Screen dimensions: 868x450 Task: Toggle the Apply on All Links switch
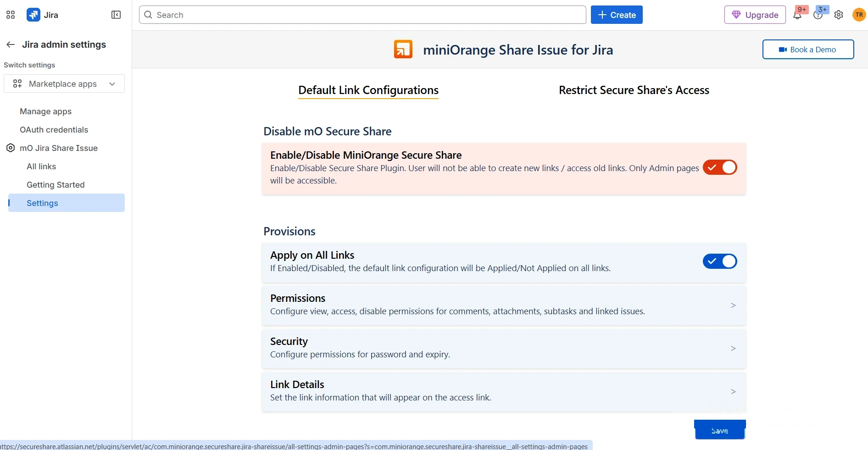(x=720, y=261)
